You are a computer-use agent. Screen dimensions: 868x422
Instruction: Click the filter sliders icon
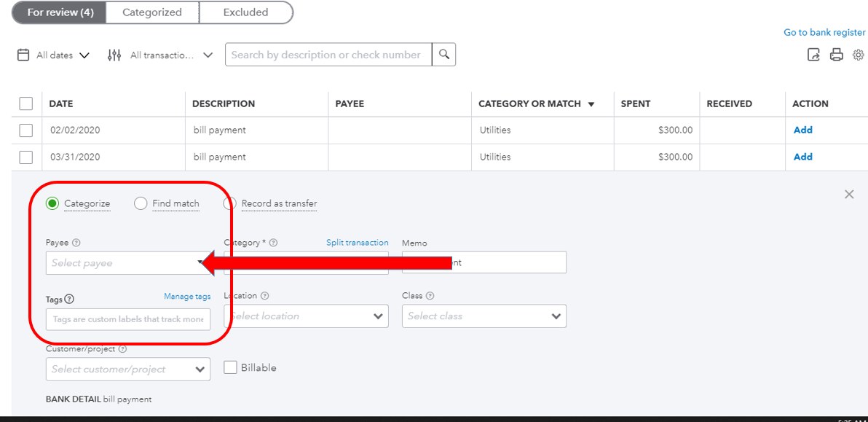[x=114, y=55]
